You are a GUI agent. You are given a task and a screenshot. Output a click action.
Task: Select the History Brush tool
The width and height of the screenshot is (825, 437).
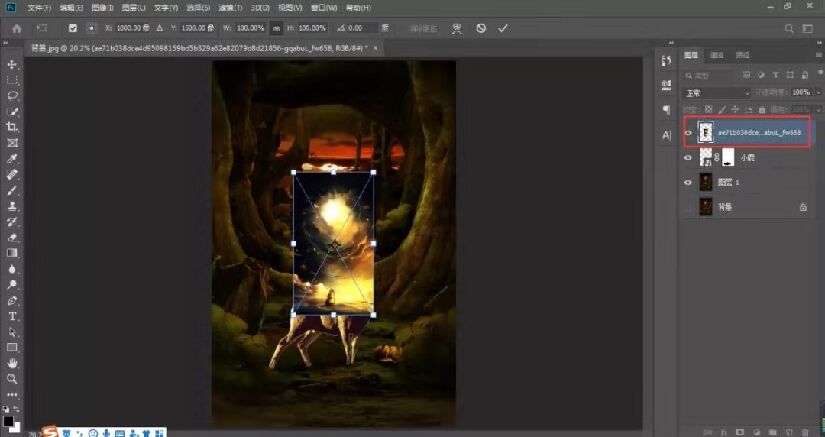point(12,221)
